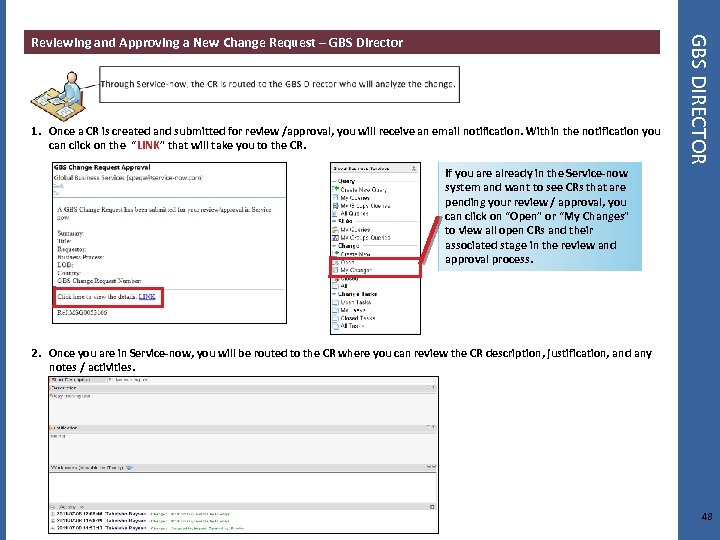Click inside the Work notes text box
The width and height of the screenshot is (720, 540).
click(242, 487)
